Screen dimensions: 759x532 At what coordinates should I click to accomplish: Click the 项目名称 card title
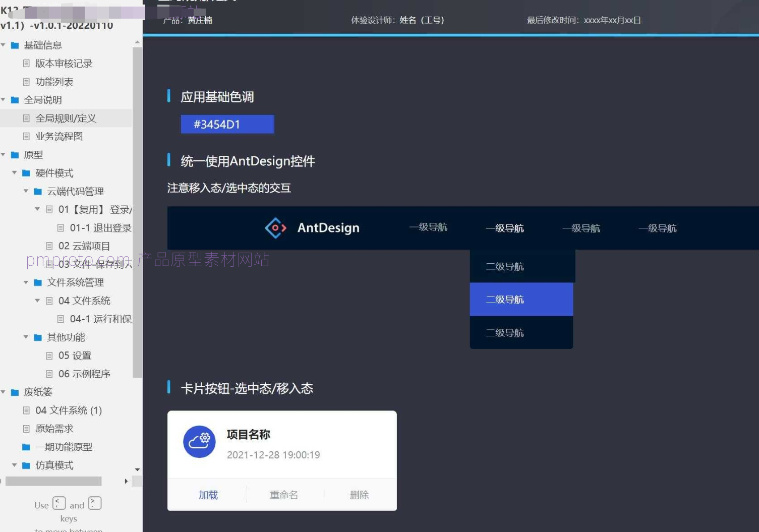[x=249, y=434]
